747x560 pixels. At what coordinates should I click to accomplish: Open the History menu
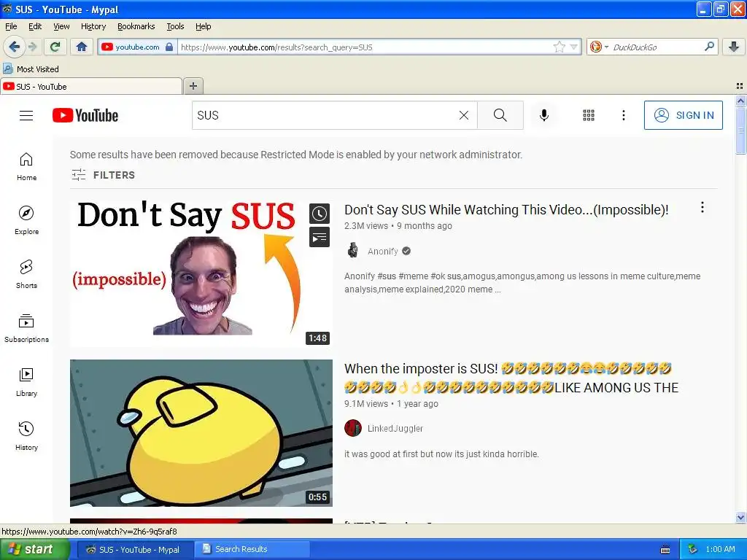[x=93, y=26]
